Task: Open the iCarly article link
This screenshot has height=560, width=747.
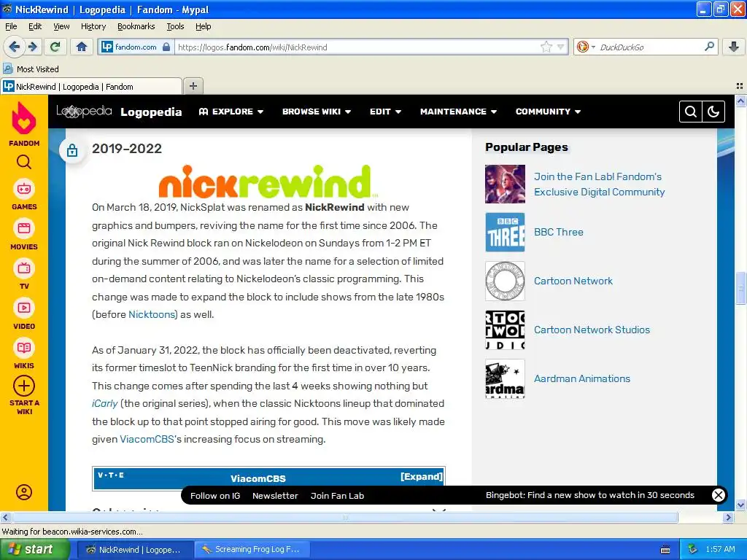Action: [105, 403]
